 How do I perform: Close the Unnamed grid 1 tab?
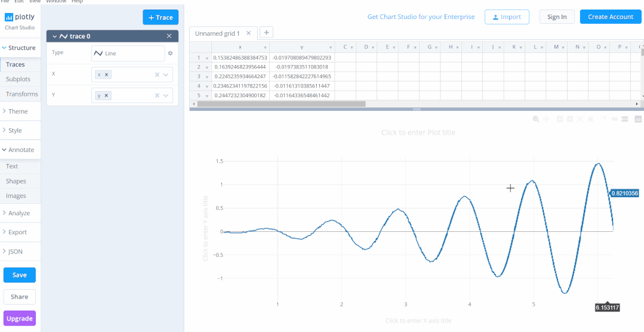pos(249,33)
